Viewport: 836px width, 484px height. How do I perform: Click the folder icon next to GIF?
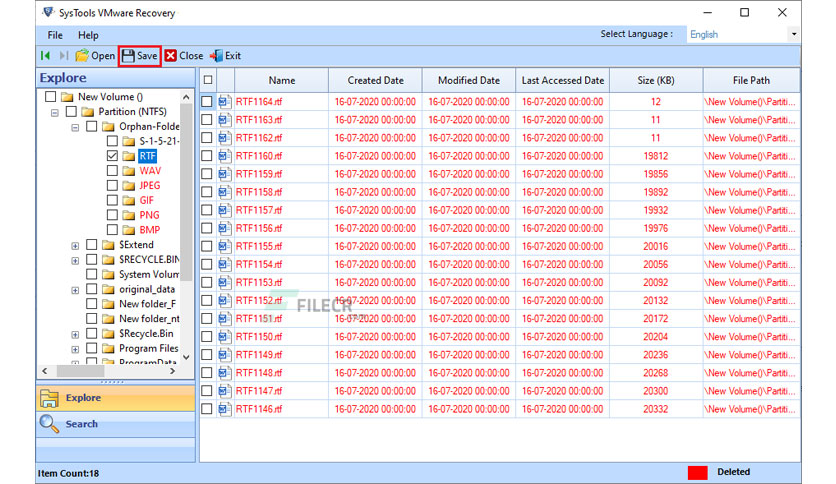128,200
